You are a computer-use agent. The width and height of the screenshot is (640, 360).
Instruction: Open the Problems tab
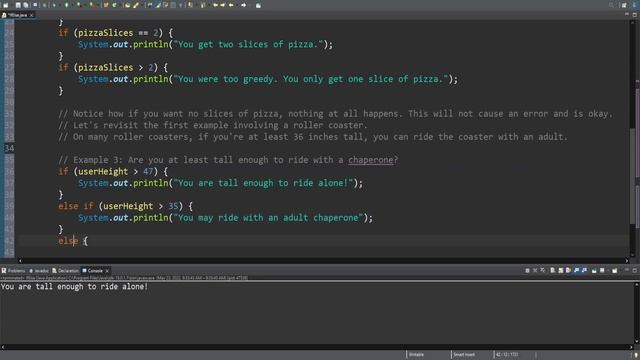coord(13,271)
